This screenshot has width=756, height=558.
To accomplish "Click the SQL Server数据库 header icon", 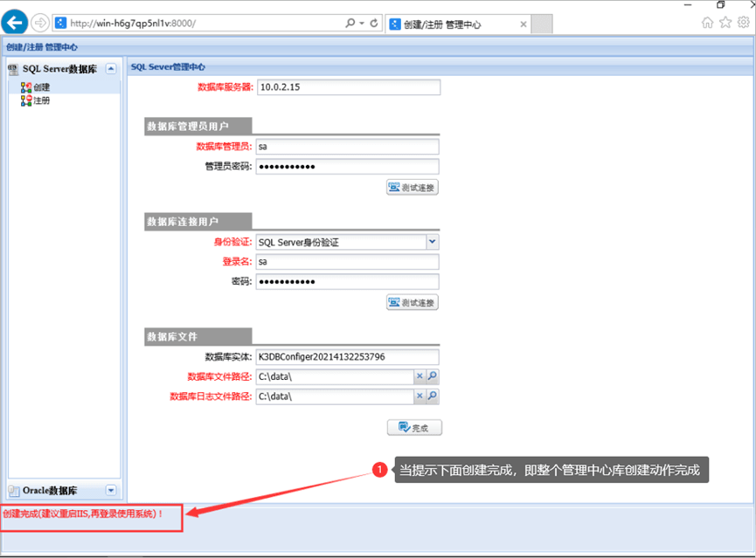I will [x=13, y=69].
